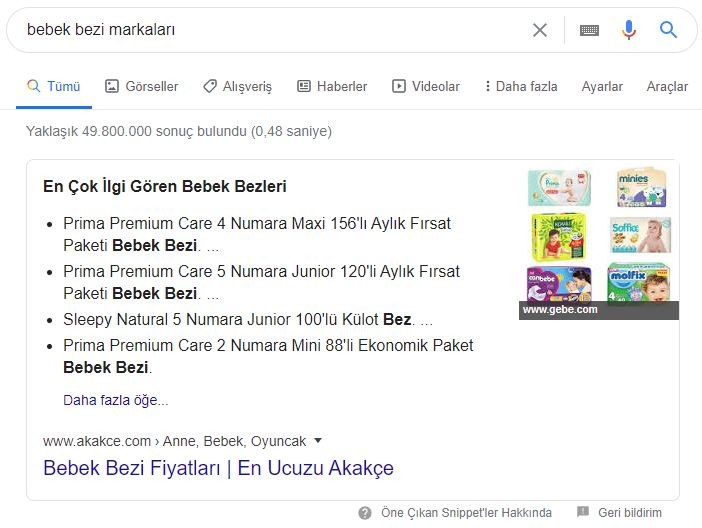Expand the arrow beside the akakce.com URL
Viewport: 702px width, 528px height.
[318, 440]
